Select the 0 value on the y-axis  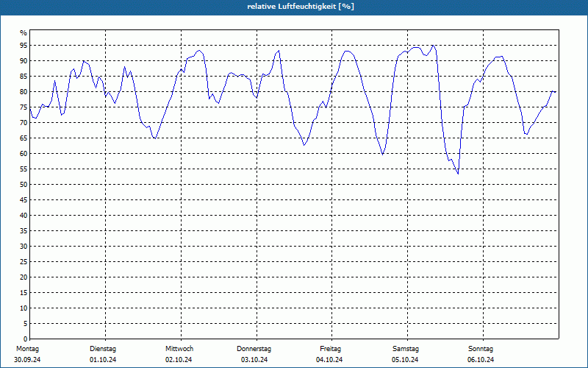26,339
